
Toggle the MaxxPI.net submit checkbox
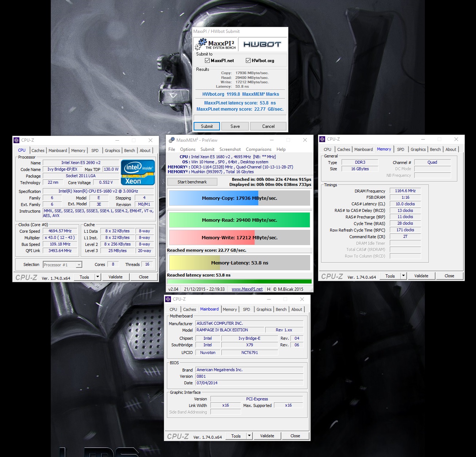click(x=207, y=61)
